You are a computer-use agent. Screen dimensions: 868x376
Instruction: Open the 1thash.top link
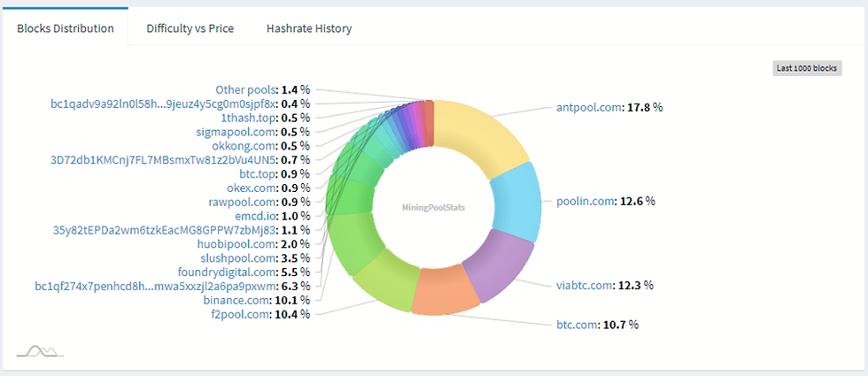pyautogui.click(x=250, y=117)
